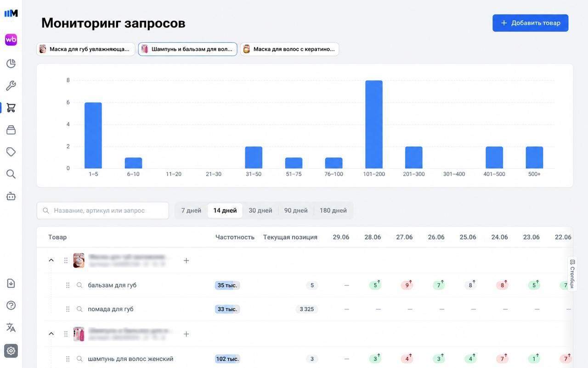Click position 9 on 27.06 for бальзам для губ
588x368 pixels.
click(x=407, y=285)
